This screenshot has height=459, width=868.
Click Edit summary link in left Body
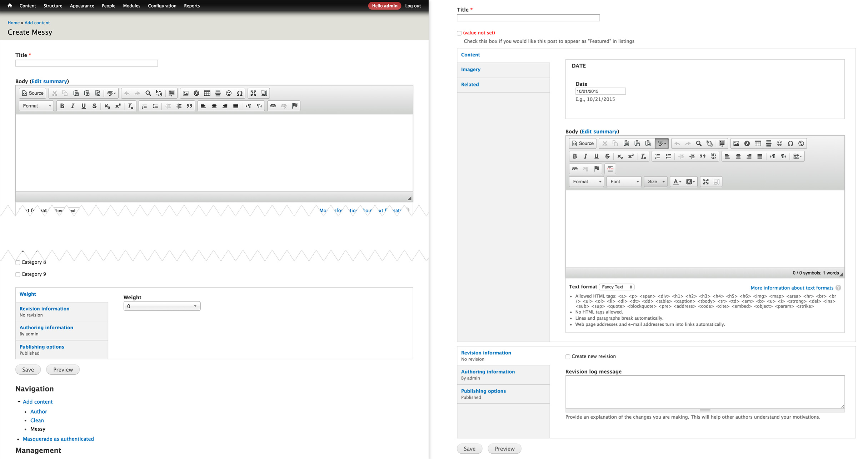[x=49, y=81]
